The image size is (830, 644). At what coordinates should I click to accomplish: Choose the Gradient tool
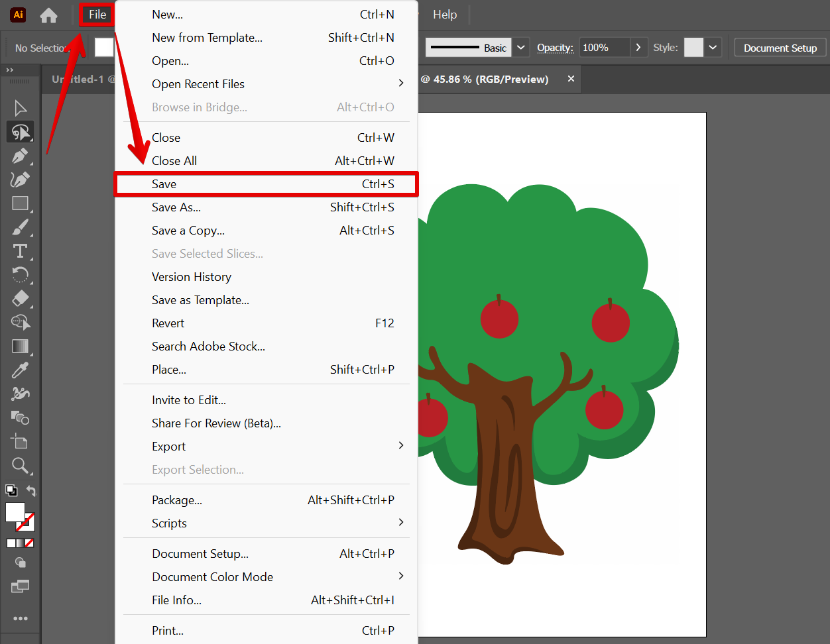coord(20,347)
